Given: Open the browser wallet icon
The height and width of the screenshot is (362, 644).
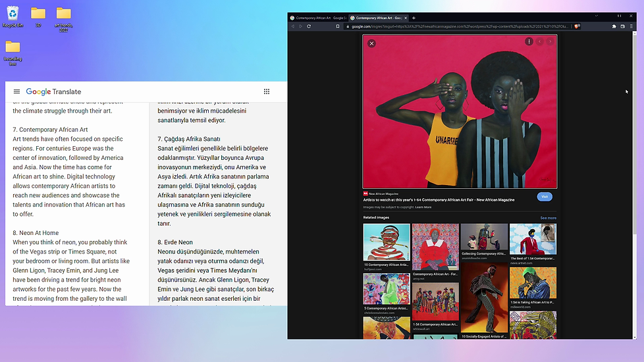Looking at the screenshot, I should pos(623,26).
